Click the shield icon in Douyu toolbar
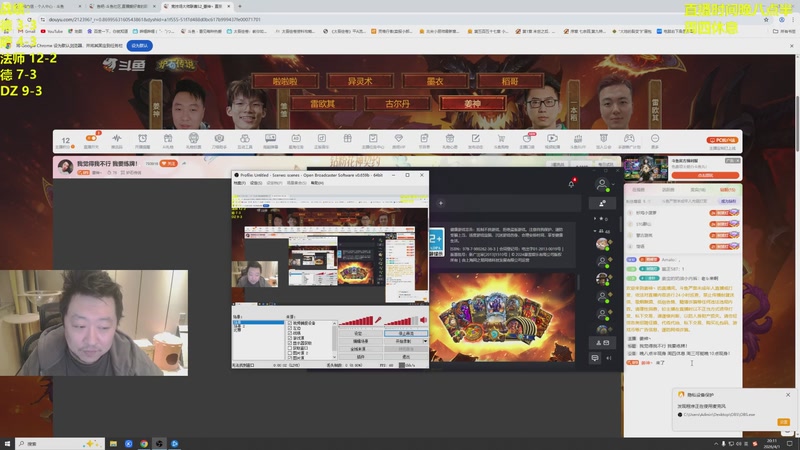 604,138
